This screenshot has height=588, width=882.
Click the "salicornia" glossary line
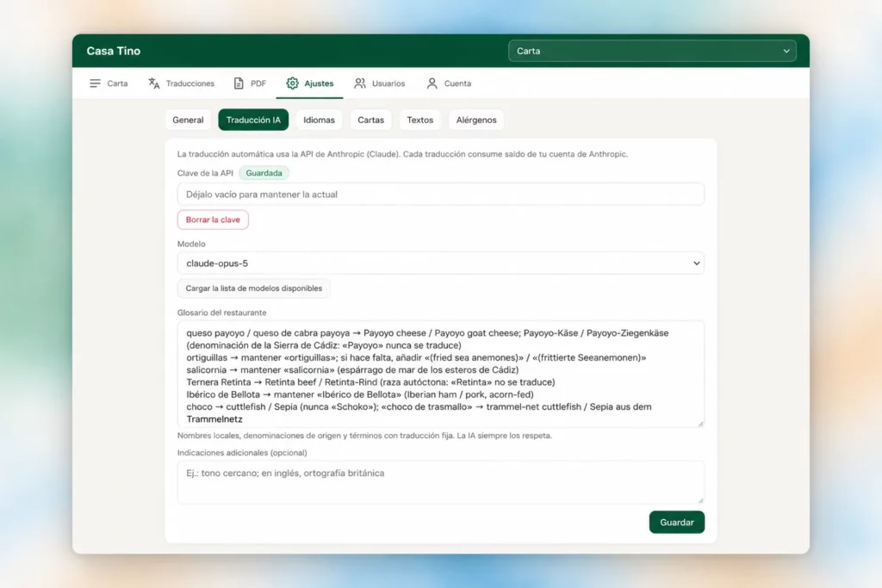point(352,370)
